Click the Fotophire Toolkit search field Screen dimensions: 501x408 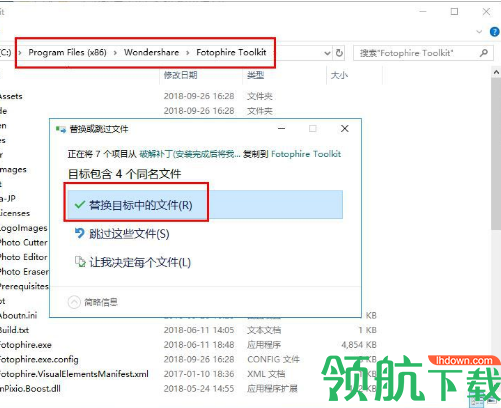click(x=423, y=53)
